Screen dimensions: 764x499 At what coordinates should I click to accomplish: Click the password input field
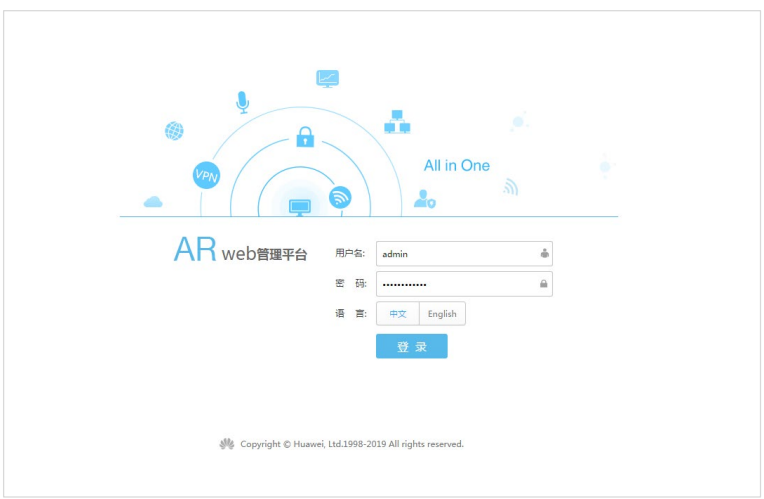(x=464, y=284)
